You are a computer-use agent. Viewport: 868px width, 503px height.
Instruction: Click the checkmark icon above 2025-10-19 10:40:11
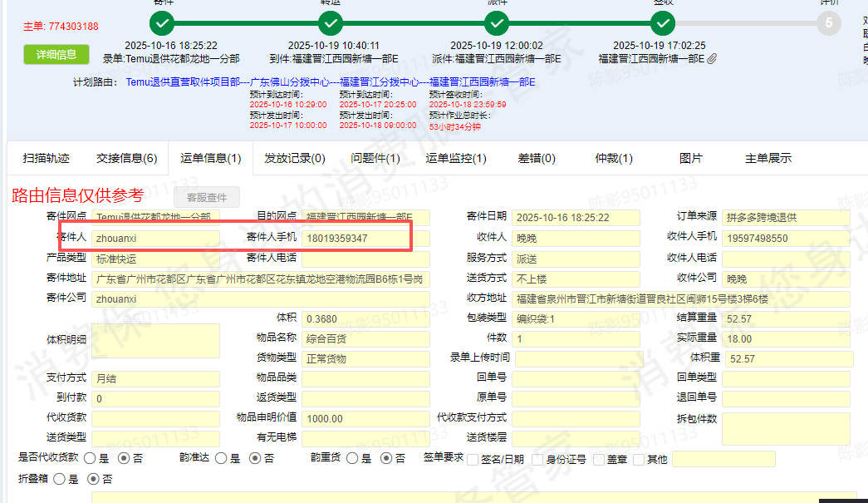coord(331,22)
